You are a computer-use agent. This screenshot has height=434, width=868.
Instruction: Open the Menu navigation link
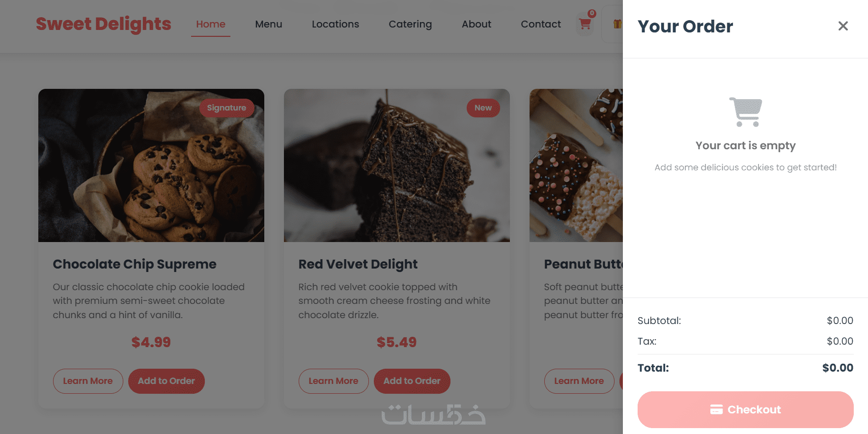[269, 24]
